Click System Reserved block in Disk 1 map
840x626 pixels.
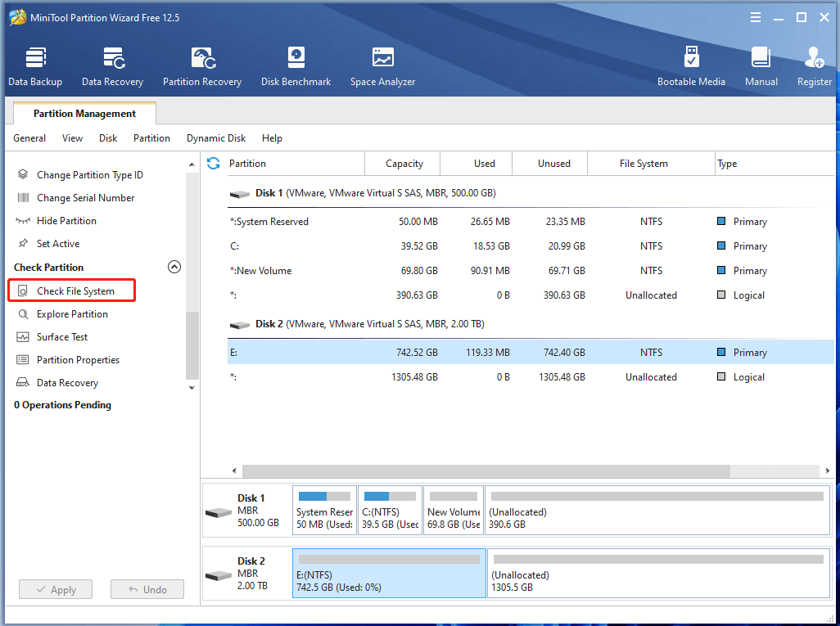[x=325, y=511]
